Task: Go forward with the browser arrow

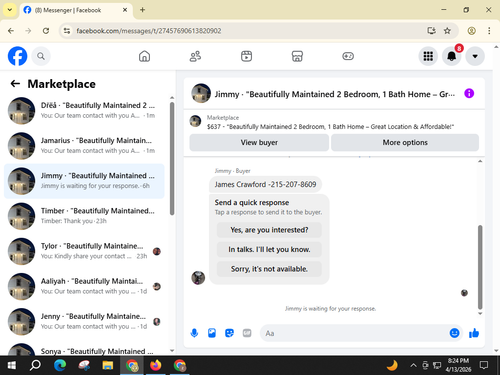Action: pos(28,31)
